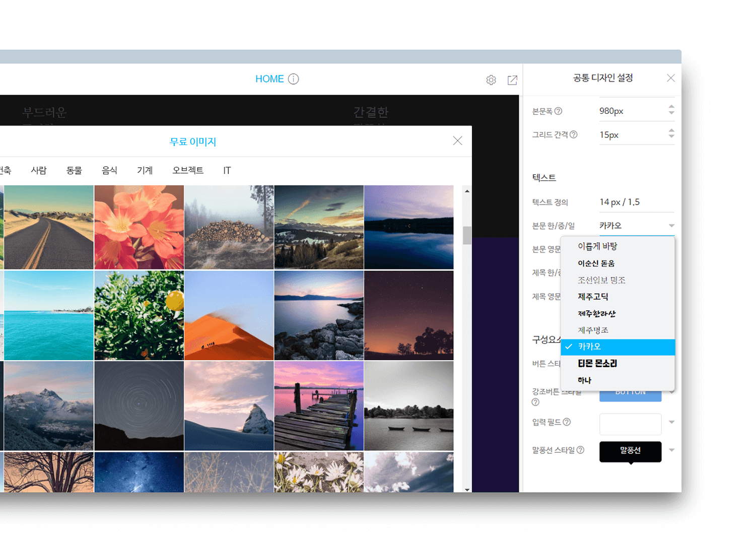756x542 pixels.
Task: Click the help icon next to 입력 필드
Action: pyautogui.click(x=567, y=422)
